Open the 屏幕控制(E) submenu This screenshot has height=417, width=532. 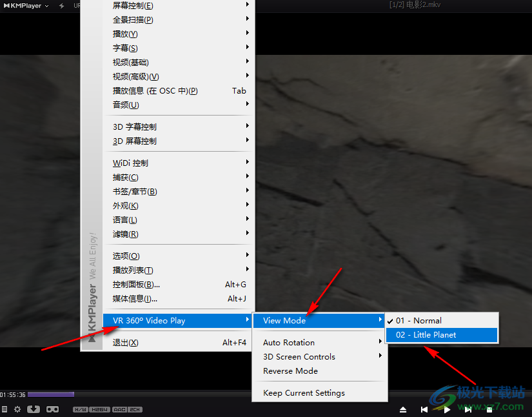point(179,5)
